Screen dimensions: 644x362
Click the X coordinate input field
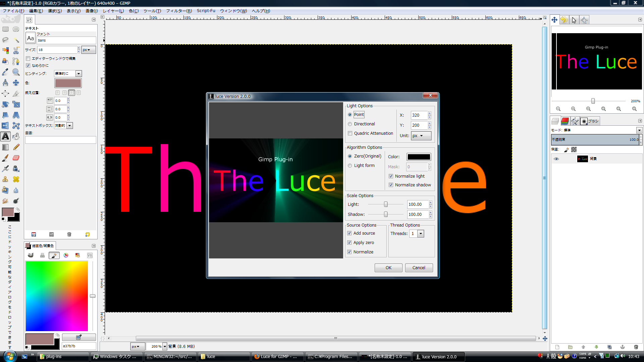[x=419, y=115]
